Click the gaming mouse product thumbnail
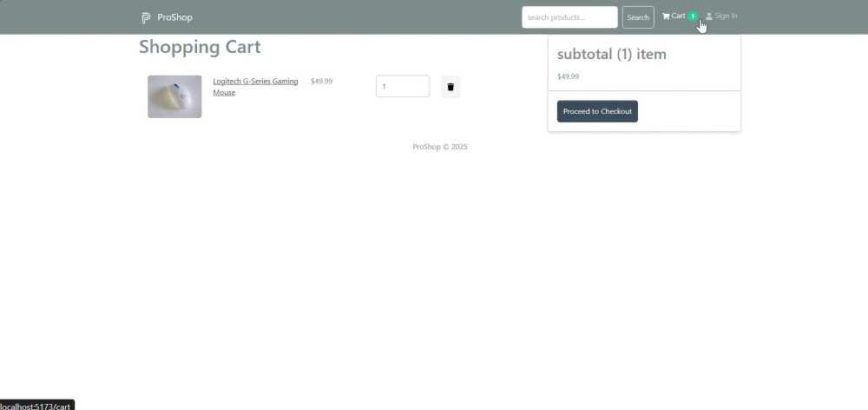This screenshot has width=868, height=410. (x=174, y=96)
